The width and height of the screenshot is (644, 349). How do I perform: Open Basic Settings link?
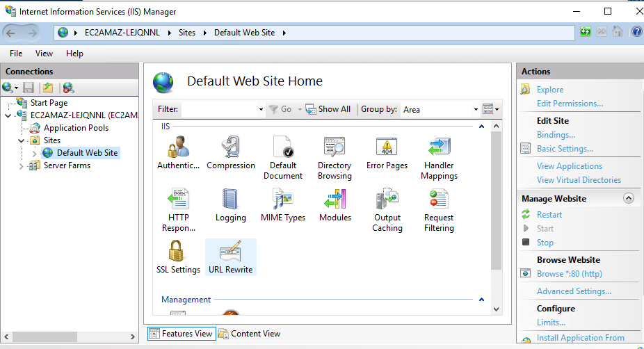coord(565,149)
